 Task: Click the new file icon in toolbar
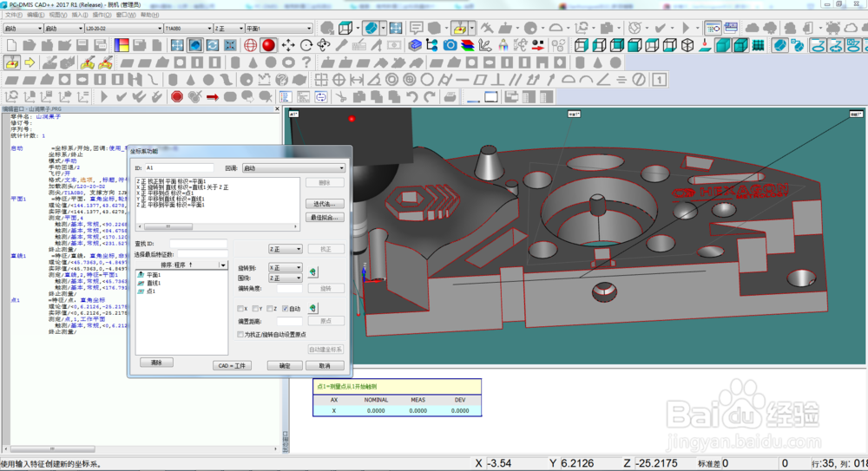click(11, 45)
